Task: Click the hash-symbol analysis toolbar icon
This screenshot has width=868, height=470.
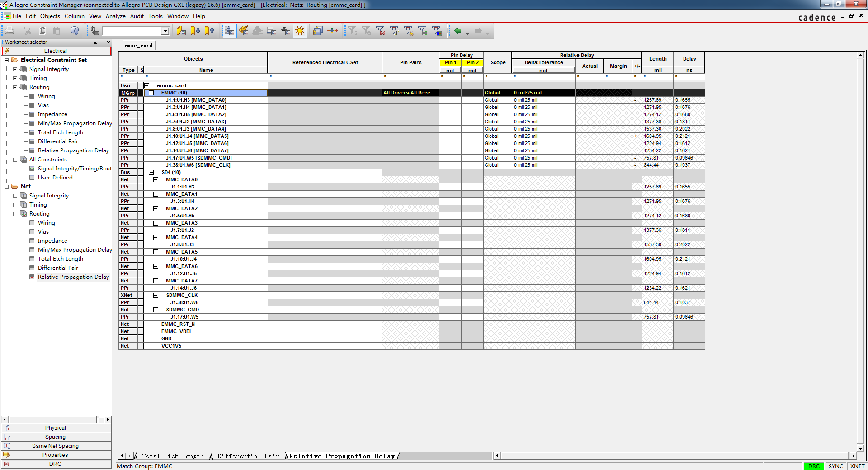Action: [286, 31]
